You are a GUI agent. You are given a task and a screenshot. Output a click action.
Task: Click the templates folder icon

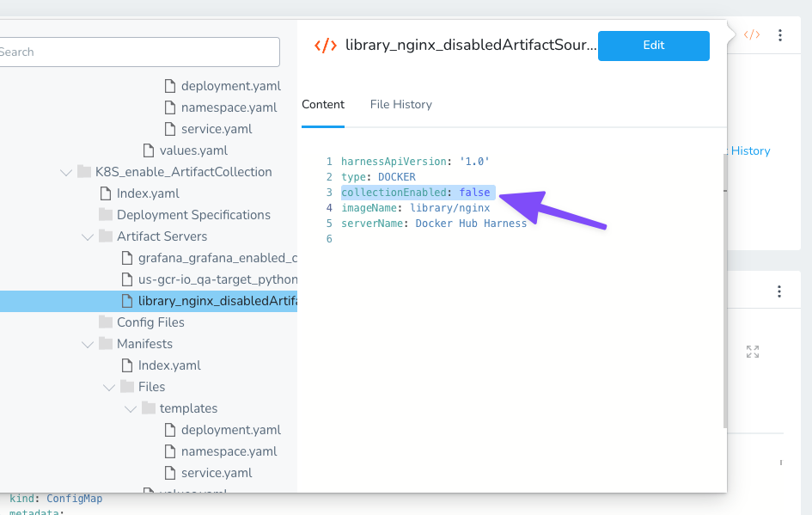pyautogui.click(x=149, y=408)
